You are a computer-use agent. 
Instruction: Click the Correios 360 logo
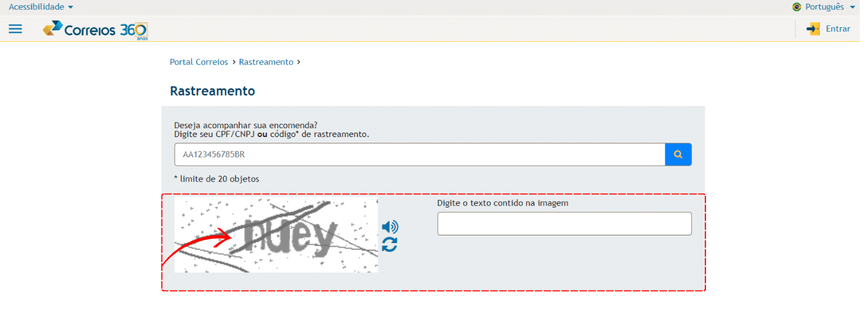[x=95, y=30]
